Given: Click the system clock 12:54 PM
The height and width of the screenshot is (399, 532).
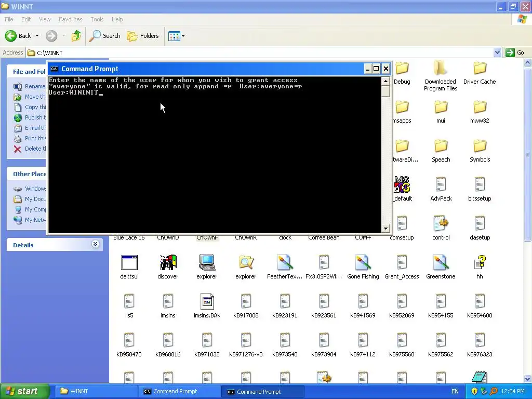Looking at the screenshot, I should point(513,391).
